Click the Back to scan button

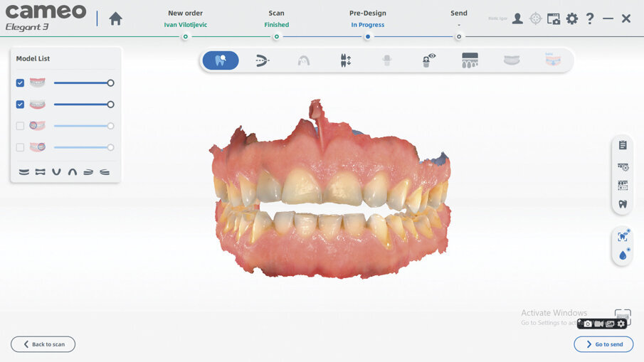[43, 344]
